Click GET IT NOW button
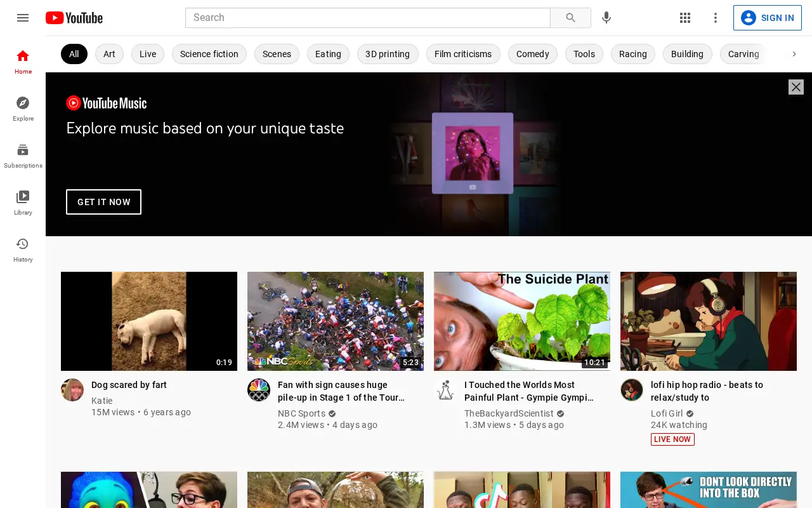The height and width of the screenshot is (508, 812). 103,202
